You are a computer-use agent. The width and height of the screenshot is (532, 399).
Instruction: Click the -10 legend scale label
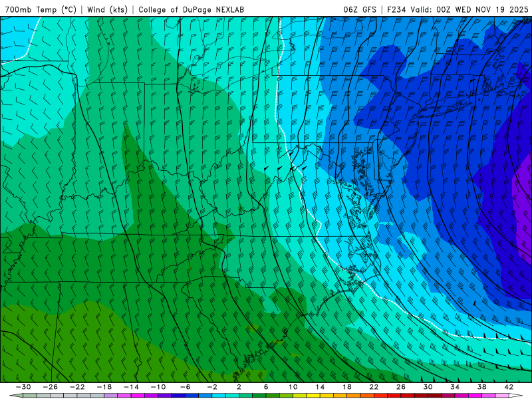click(158, 387)
